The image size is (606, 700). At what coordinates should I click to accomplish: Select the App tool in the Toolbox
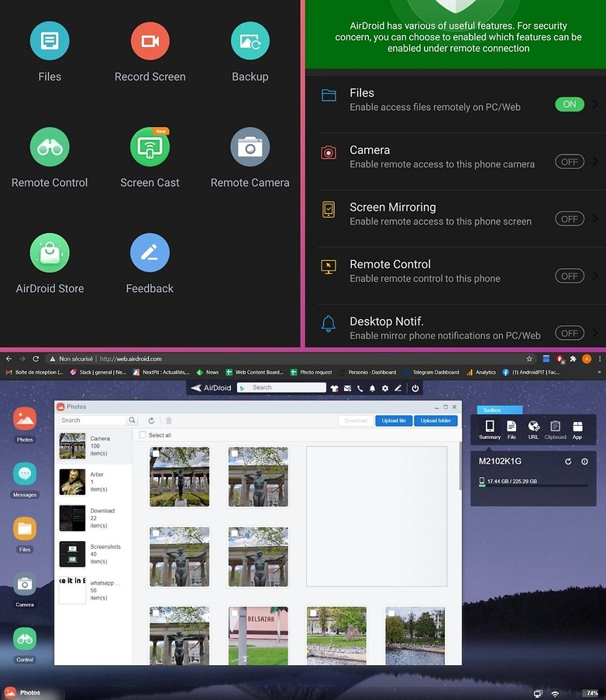[577, 430]
